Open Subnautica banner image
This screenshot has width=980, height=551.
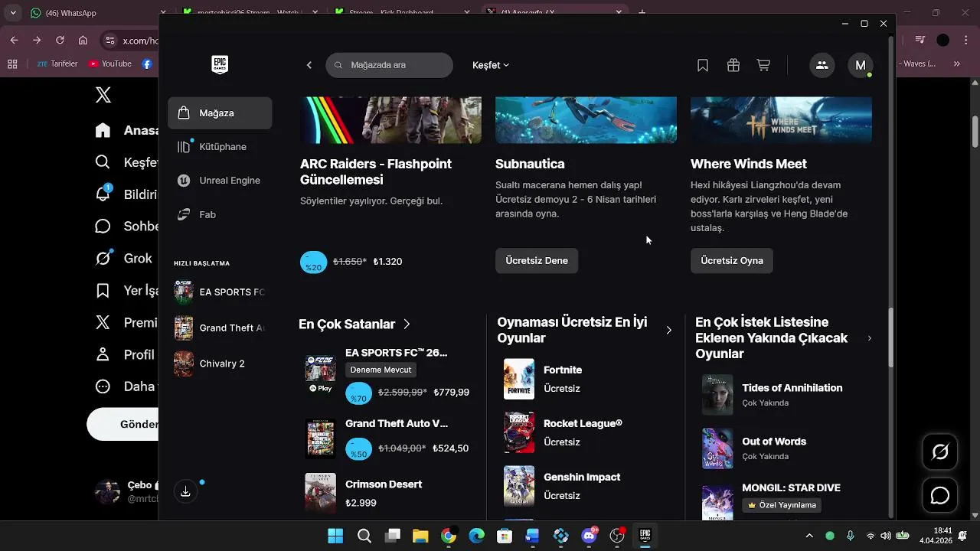586,120
